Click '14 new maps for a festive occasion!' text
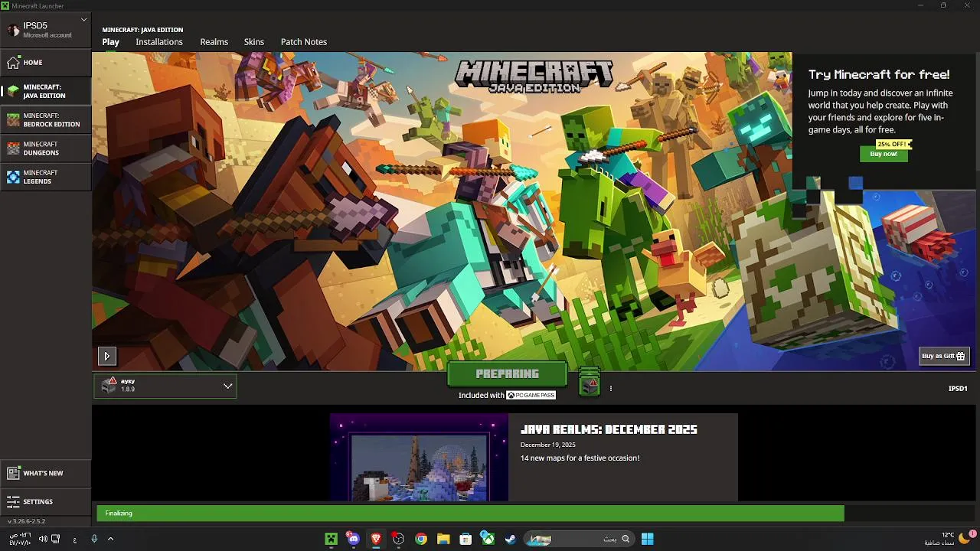This screenshot has height=551, width=980. [580, 458]
